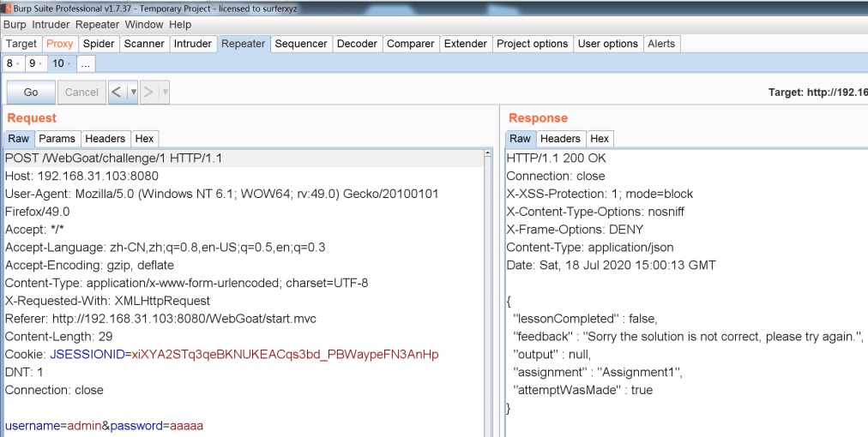The height and width of the screenshot is (437, 868).
Task: Click the attemptWasMade true line
Action: (x=583, y=390)
